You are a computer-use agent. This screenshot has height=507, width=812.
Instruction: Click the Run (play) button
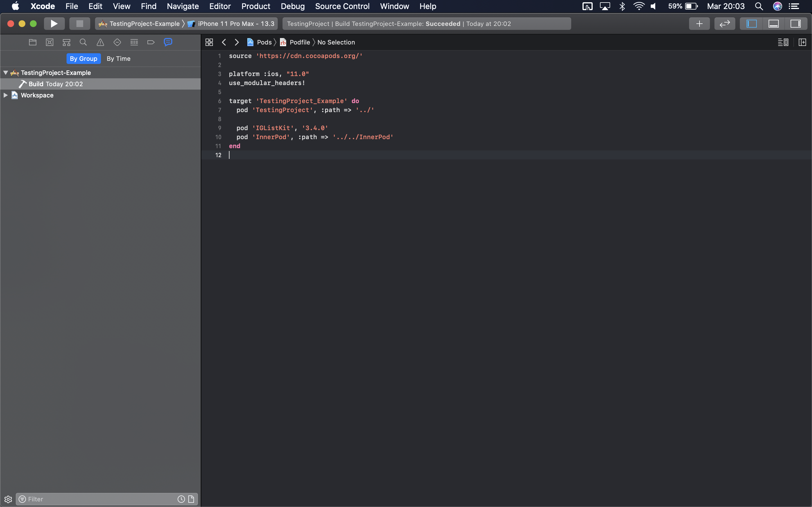[x=54, y=24]
